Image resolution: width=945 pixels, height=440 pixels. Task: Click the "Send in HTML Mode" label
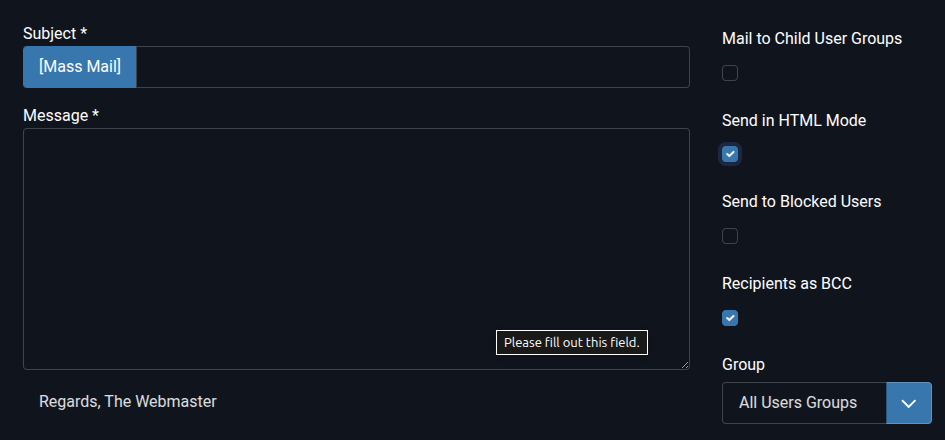click(794, 120)
